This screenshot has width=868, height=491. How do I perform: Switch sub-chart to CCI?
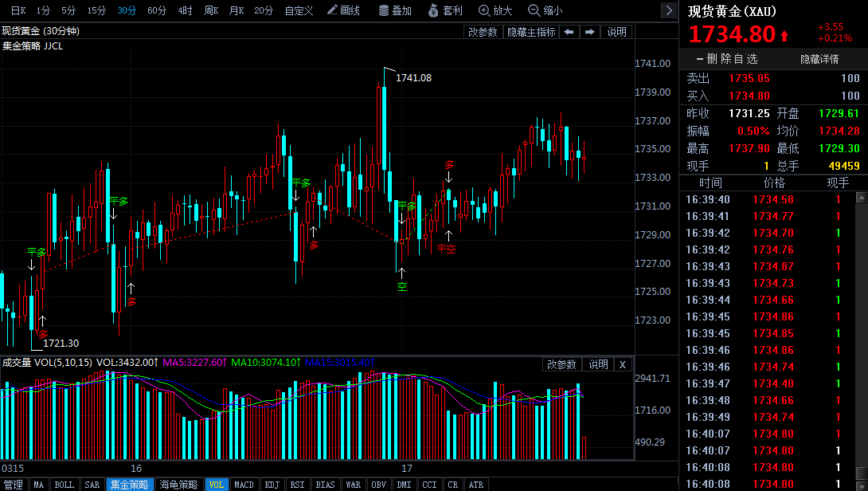(429, 485)
